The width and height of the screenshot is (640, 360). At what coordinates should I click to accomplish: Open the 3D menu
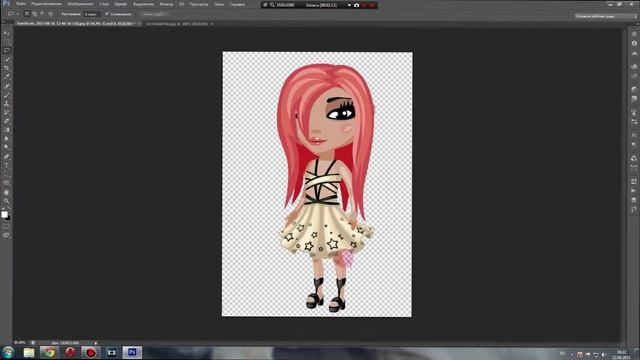(x=182, y=4)
